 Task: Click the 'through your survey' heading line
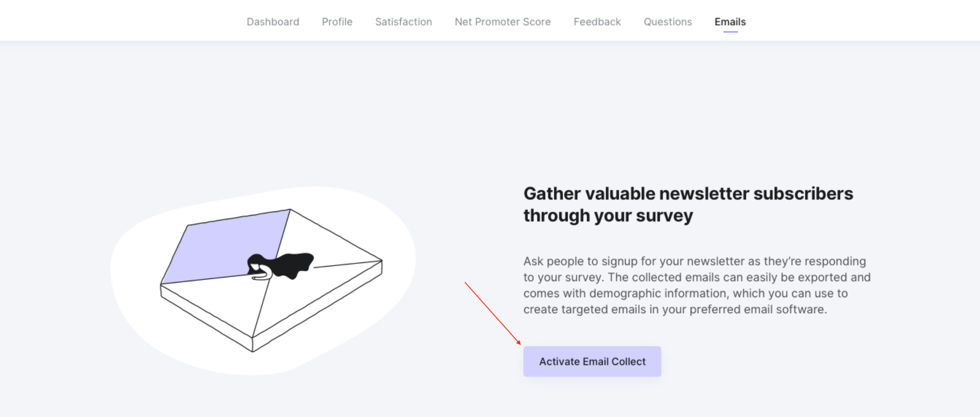pyautogui.click(x=608, y=216)
